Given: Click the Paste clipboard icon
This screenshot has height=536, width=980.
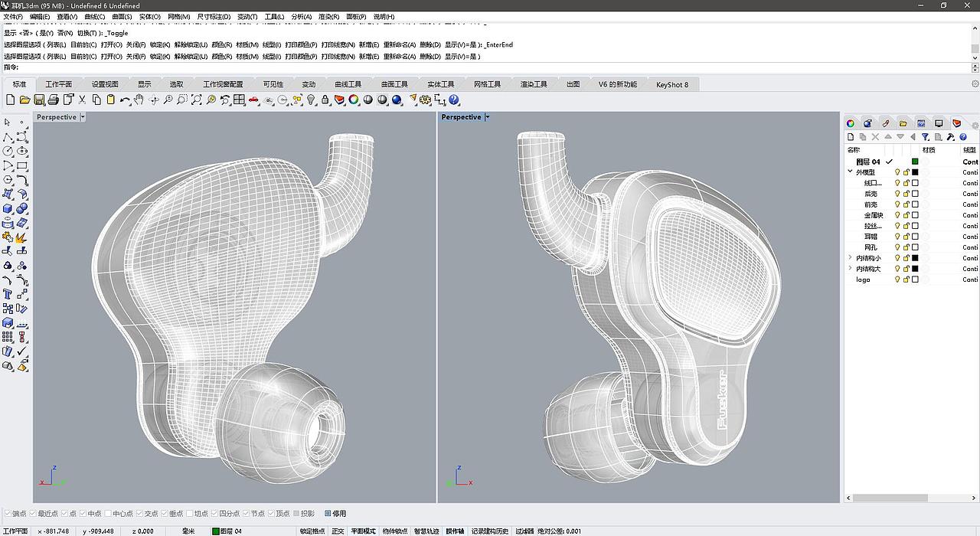Looking at the screenshot, I should click(110, 100).
